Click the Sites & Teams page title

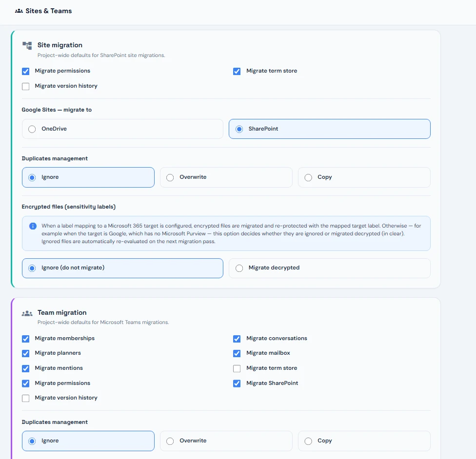point(49,11)
